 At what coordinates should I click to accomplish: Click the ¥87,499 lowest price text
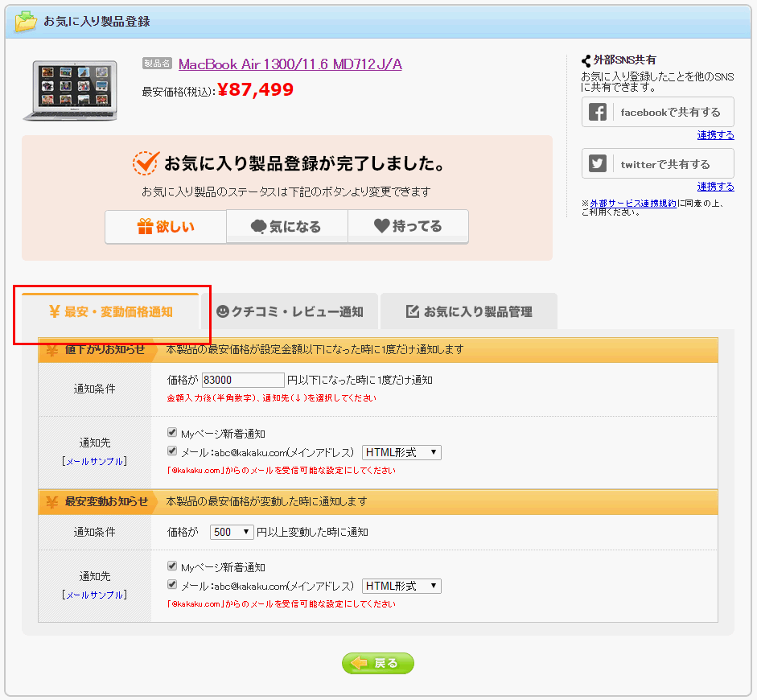point(255,90)
